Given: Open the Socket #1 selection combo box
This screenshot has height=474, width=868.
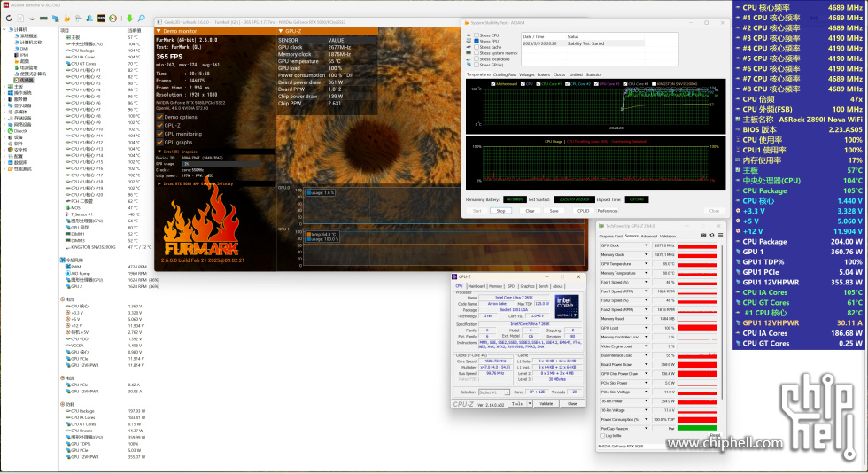Looking at the screenshot, I should (x=494, y=392).
